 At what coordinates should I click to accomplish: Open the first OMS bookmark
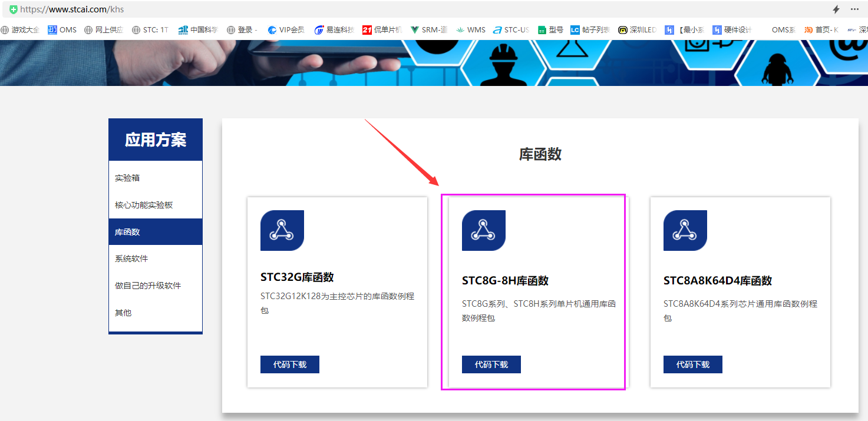[62, 30]
